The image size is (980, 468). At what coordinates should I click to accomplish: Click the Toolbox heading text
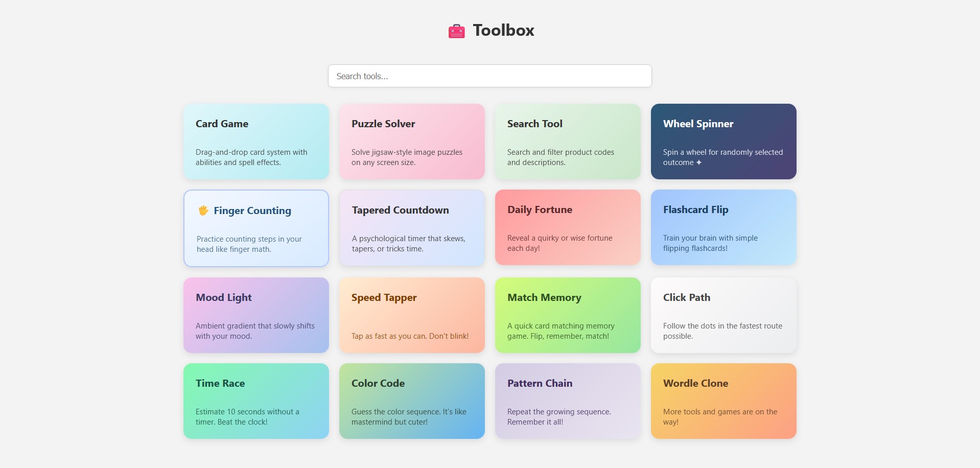point(503,30)
